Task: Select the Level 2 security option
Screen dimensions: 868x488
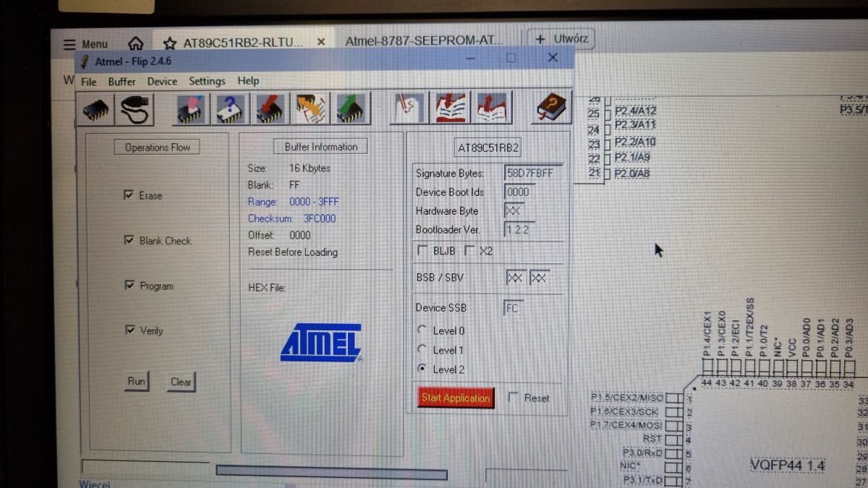Action: 422,369
